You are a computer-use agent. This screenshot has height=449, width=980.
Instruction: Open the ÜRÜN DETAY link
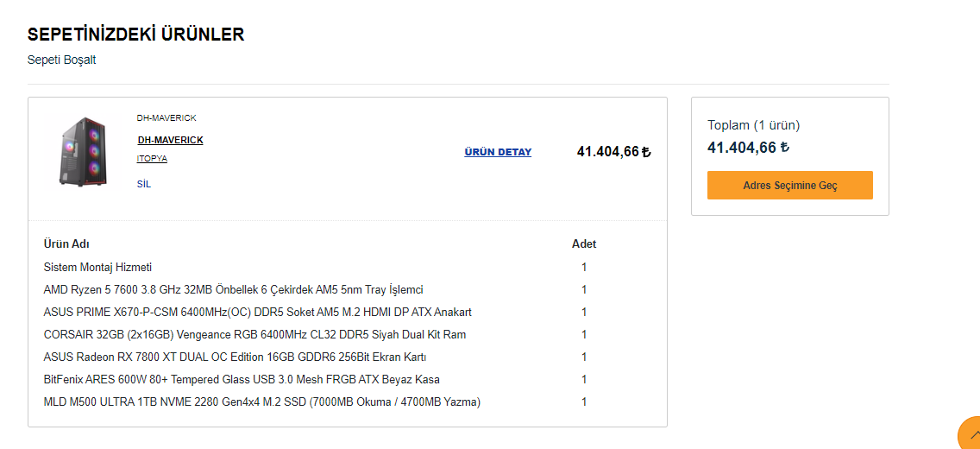click(x=498, y=152)
